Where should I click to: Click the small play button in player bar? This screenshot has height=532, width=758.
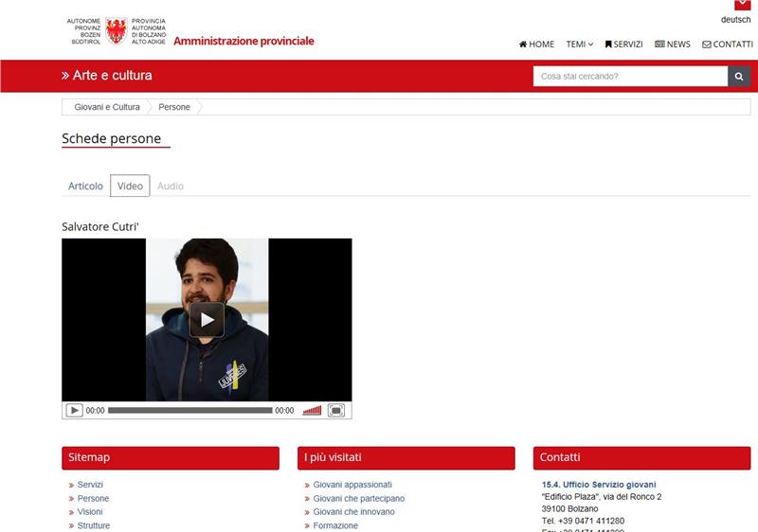pos(74,411)
